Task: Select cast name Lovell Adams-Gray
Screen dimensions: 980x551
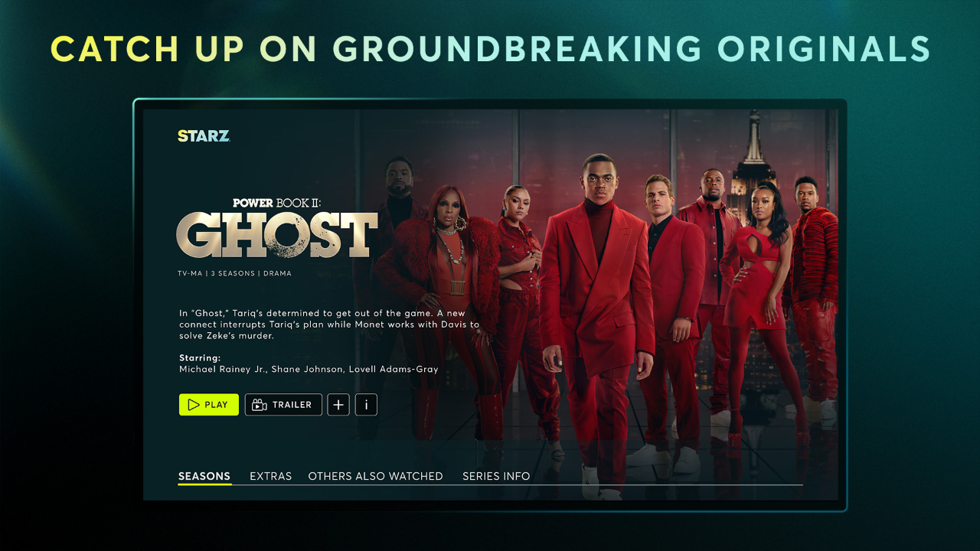Action: point(394,369)
